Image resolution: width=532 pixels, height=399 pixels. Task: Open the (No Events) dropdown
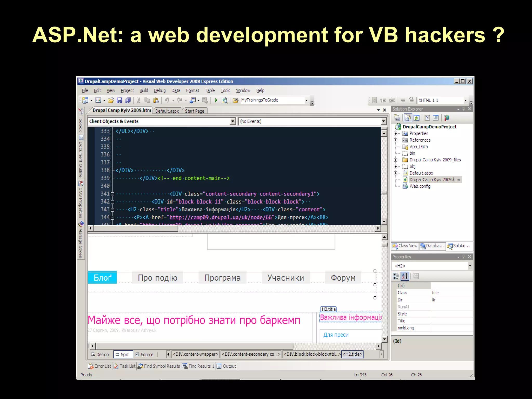click(x=383, y=121)
